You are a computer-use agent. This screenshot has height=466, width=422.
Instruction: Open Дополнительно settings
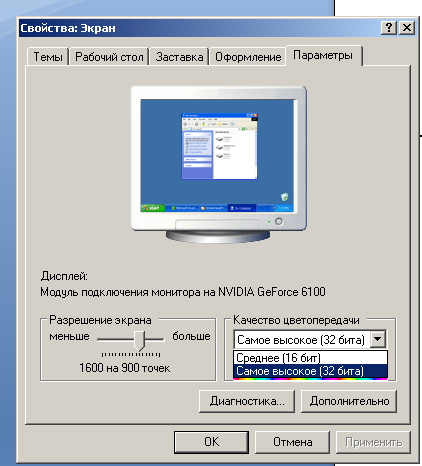(349, 401)
